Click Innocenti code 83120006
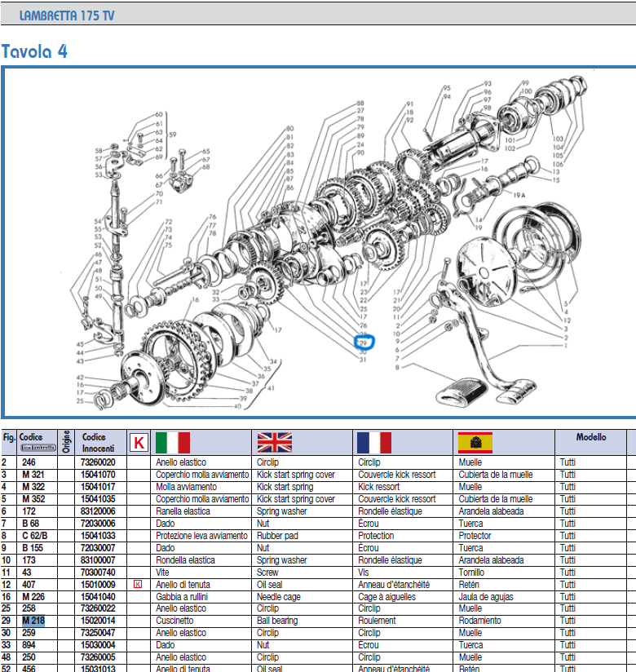 [98, 511]
